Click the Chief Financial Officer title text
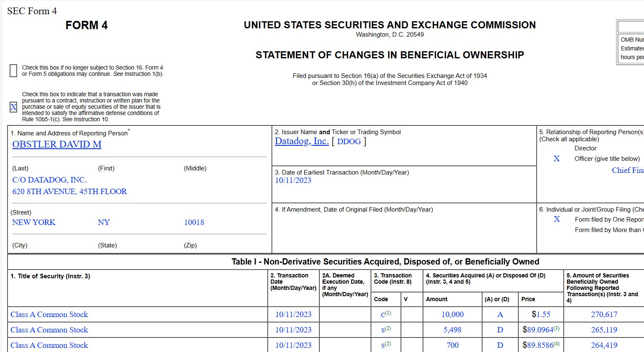This screenshot has height=352, width=644. 628,170
